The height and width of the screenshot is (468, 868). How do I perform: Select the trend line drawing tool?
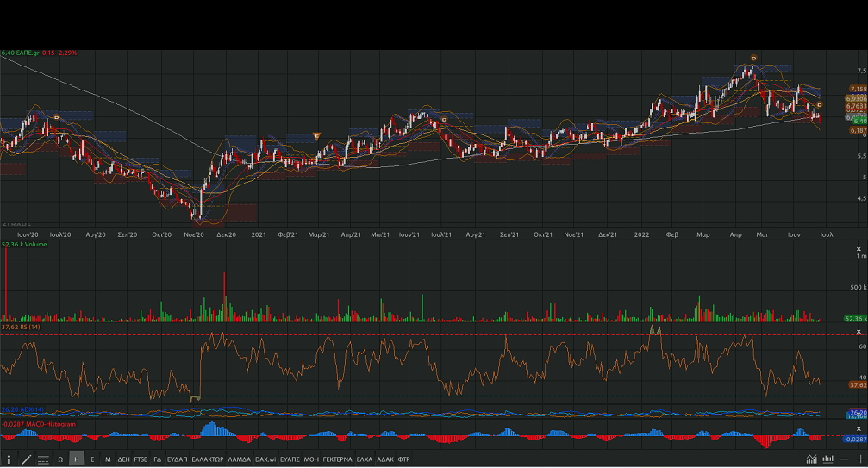(26, 459)
